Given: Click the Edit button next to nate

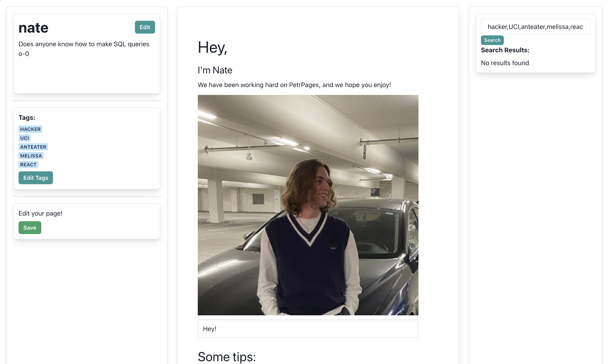Looking at the screenshot, I should [x=145, y=27].
